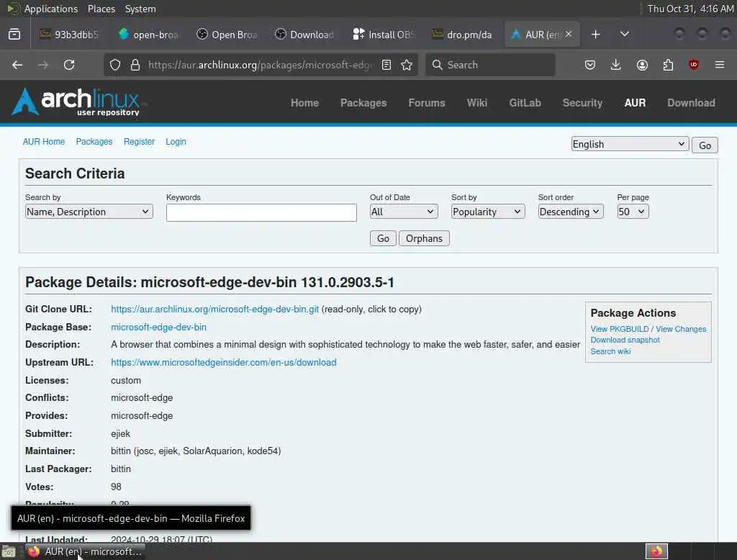This screenshot has height=560, width=737.
Task: Click the browser Search box
Action: pos(490,65)
